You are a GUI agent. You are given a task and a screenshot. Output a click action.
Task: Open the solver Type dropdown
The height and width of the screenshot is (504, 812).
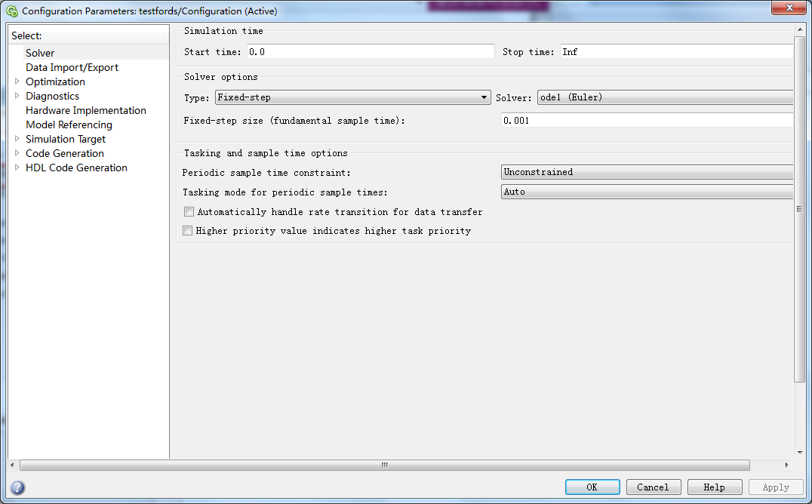click(484, 97)
